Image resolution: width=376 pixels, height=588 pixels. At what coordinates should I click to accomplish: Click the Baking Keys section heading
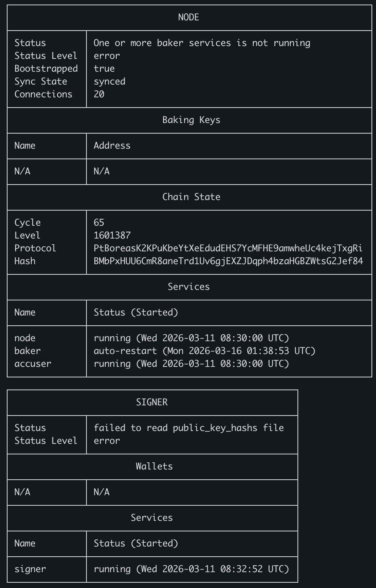[x=191, y=120]
